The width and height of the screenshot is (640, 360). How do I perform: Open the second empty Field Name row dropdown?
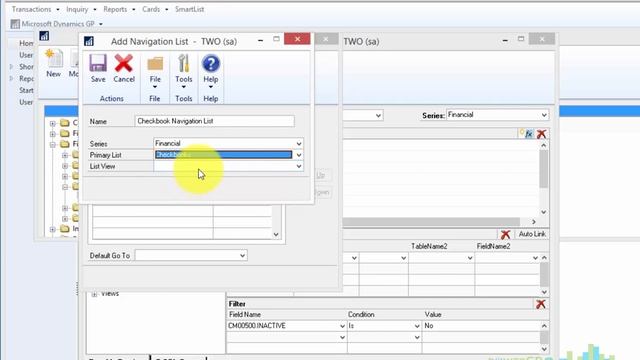[x=342, y=337]
